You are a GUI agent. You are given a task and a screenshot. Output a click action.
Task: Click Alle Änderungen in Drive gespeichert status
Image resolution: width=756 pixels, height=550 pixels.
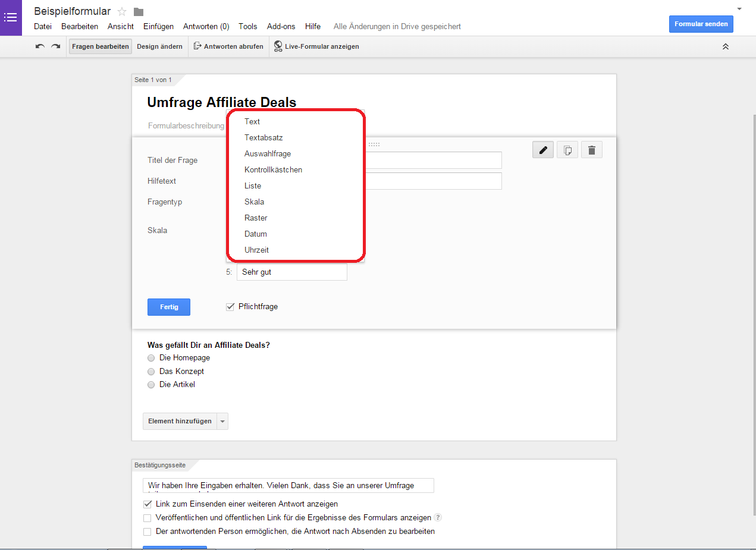point(397,26)
